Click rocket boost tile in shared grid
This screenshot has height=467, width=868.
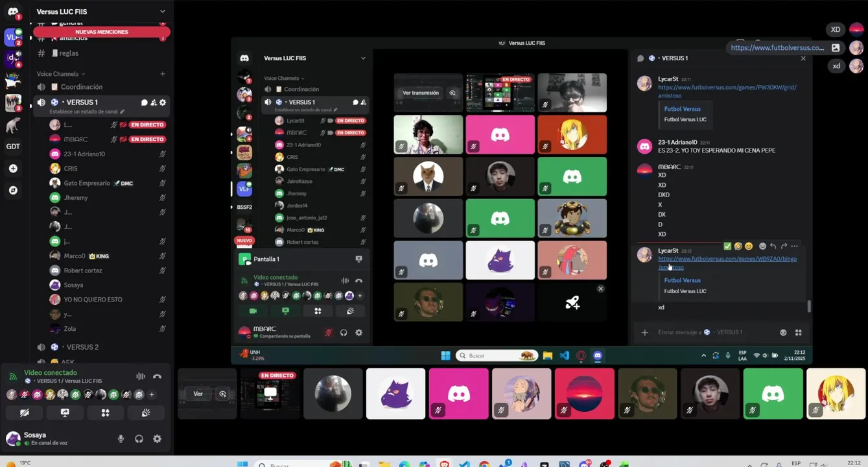click(572, 302)
